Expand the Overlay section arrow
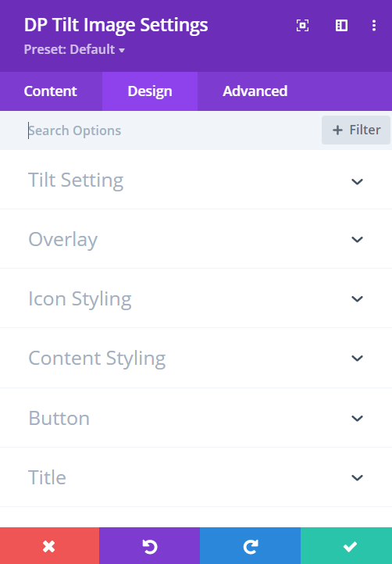Image resolution: width=392 pixels, height=564 pixels. (357, 239)
